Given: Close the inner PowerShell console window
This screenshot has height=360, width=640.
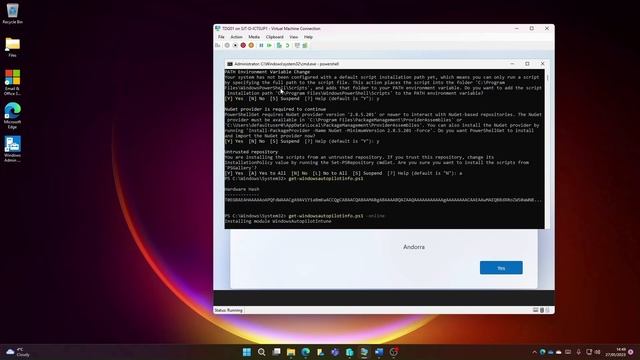Looking at the screenshot, I should [x=542, y=64].
